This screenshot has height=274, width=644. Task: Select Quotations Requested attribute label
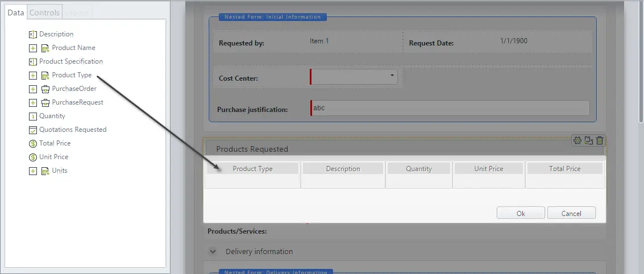[73, 130]
